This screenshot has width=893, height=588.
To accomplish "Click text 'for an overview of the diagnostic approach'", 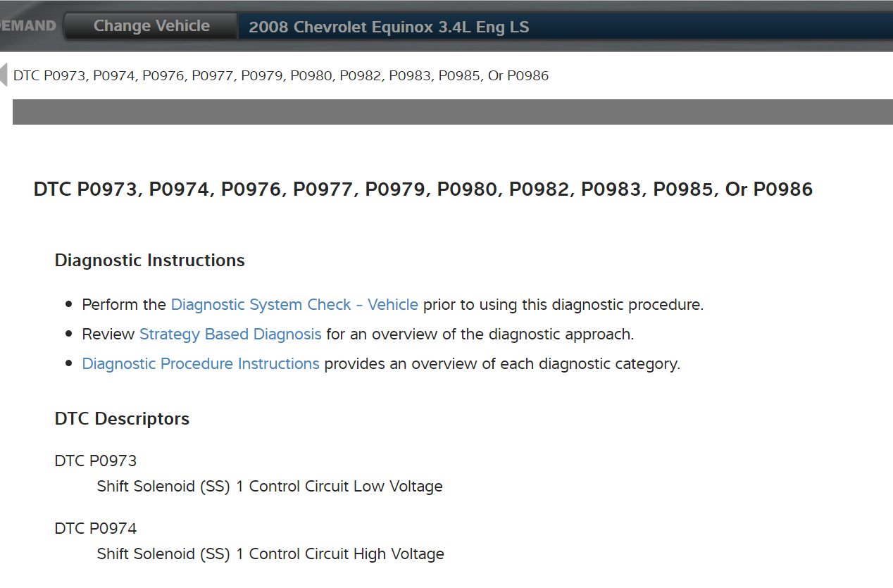I will pyautogui.click(x=480, y=334).
